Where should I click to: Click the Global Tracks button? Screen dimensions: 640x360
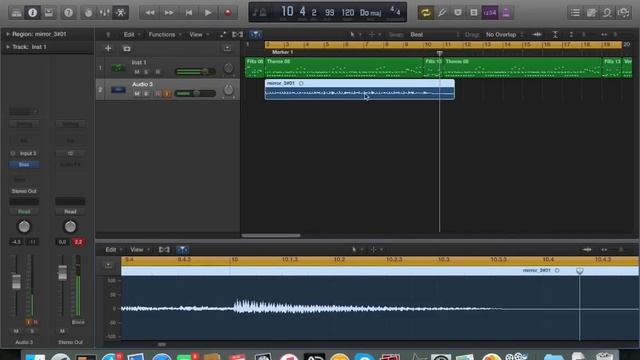click(227, 49)
